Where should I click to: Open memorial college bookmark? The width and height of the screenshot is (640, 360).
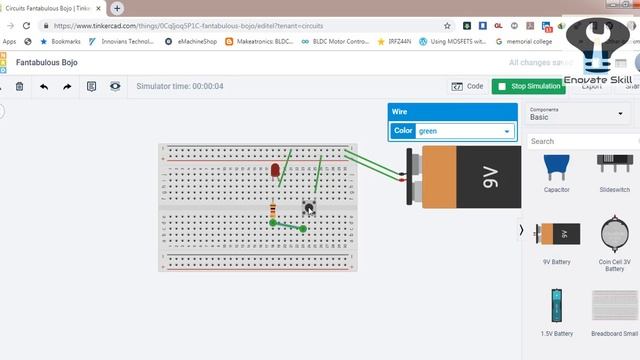coord(524,42)
